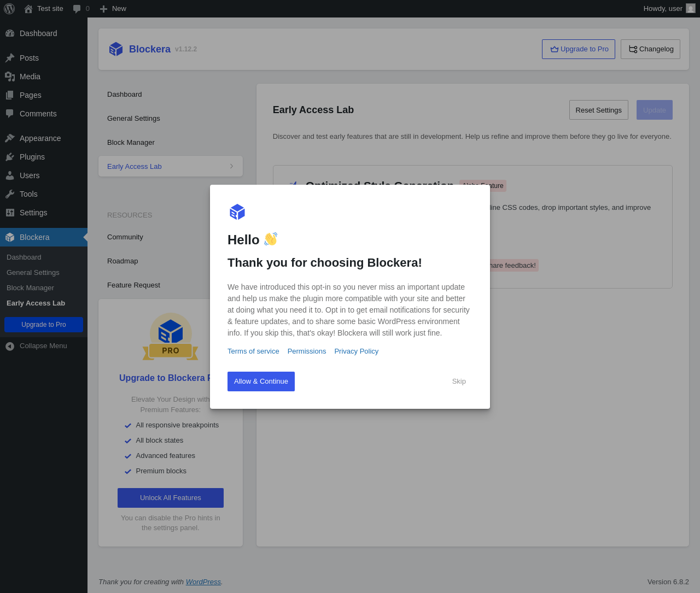Click Unlock All Features button
This screenshot has height=593, width=700.
click(x=171, y=498)
